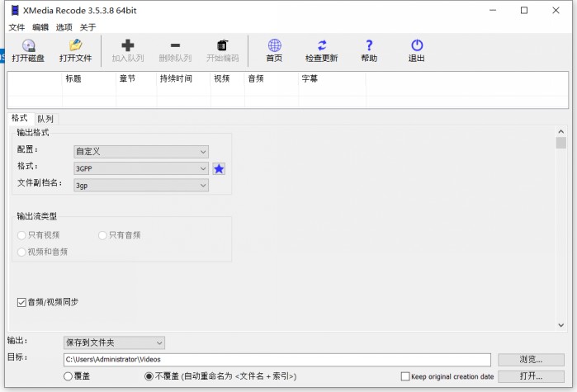Minimize the XMedia Recode window
The image size is (577, 392).
click(493, 10)
